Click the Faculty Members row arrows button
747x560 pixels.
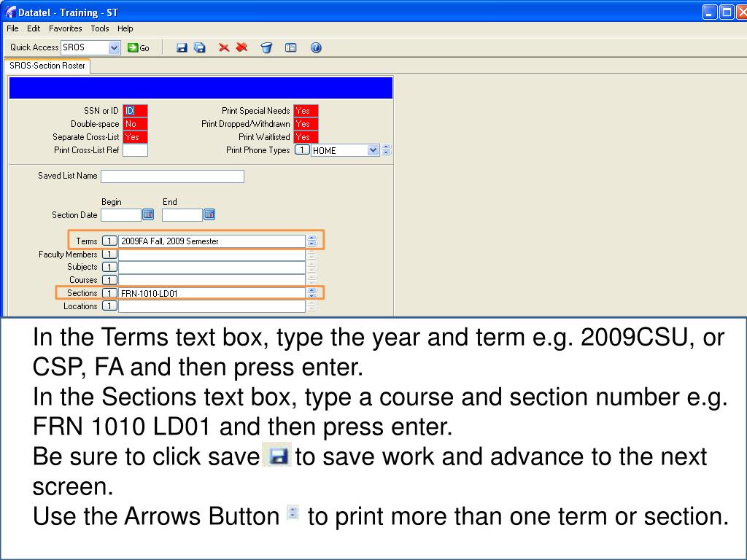click(x=311, y=254)
